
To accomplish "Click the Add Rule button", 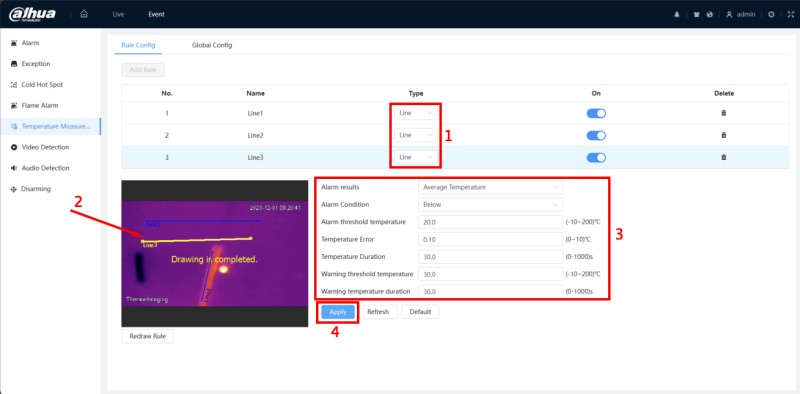I will [143, 70].
